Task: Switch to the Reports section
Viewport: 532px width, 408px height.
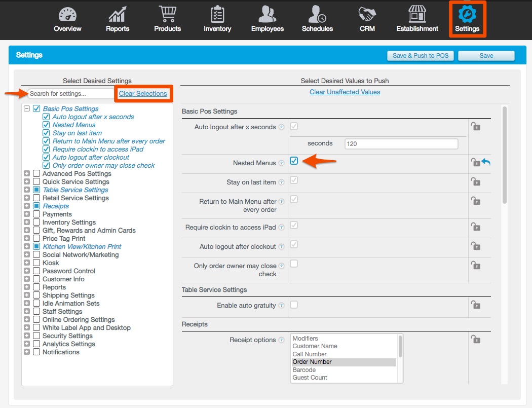Action: coord(117,13)
